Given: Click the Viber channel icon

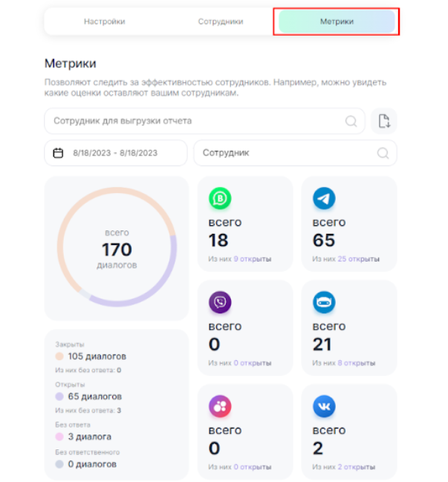Looking at the screenshot, I should pyautogui.click(x=220, y=302).
